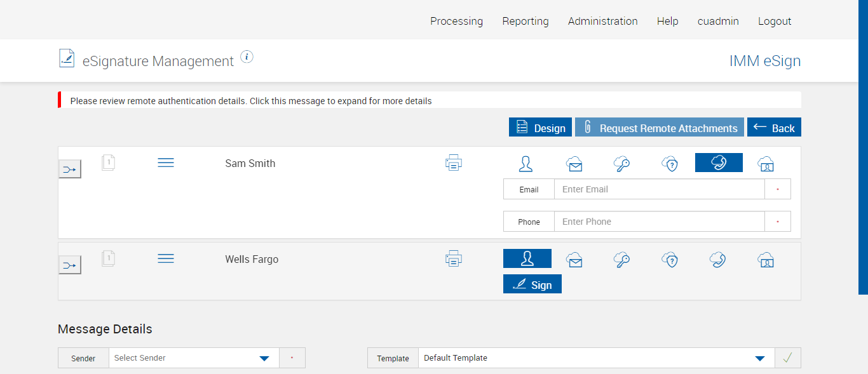Click the info icon beside eSignature Management
868x374 pixels.
pyautogui.click(x=247, y=57)
